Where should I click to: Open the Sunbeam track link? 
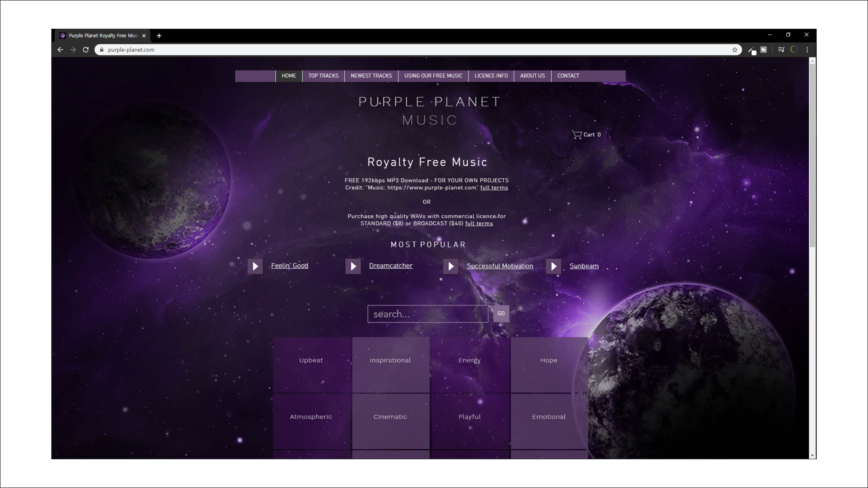click(x=584, y=266)
